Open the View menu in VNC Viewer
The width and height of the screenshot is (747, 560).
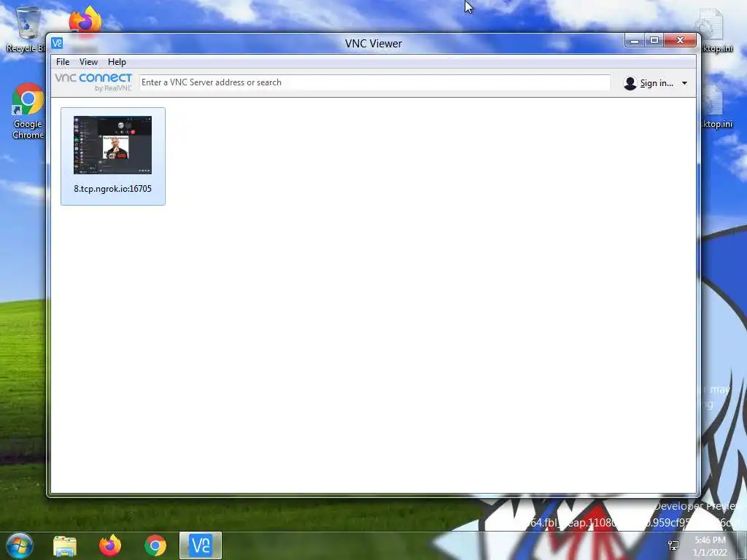(x=88, y=62)
